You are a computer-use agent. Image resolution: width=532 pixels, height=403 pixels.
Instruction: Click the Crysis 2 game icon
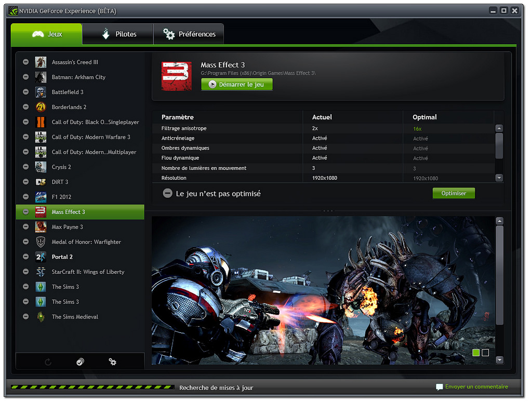click(41, 167)
